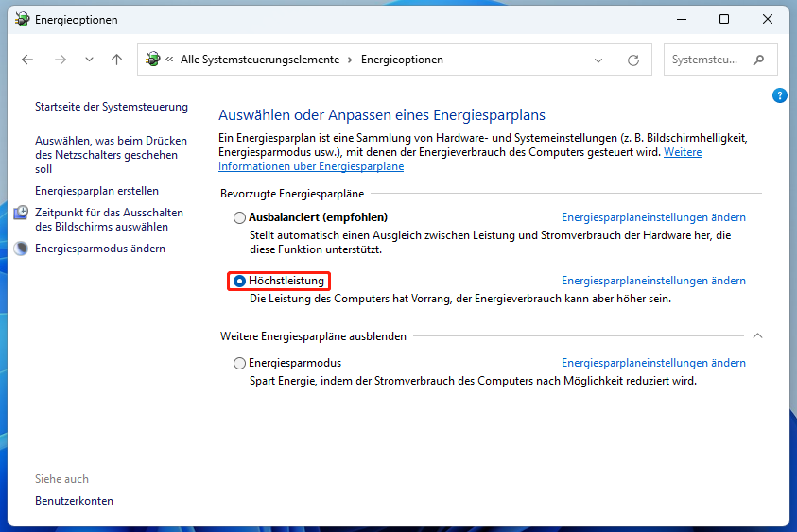Refresh the Energieoptionen page
The width and height of the screenshot is (797, 532).
point(633,60)
